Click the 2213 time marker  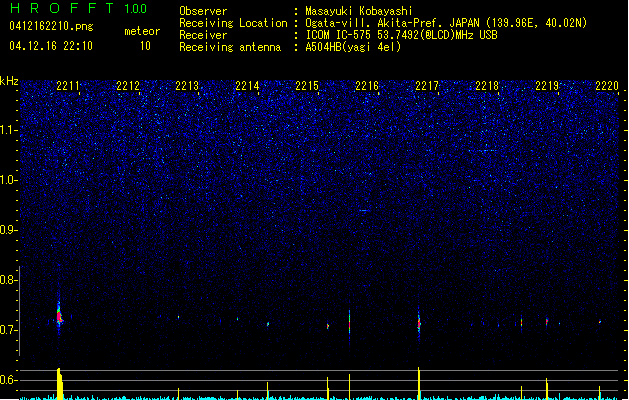pos(187,86)
